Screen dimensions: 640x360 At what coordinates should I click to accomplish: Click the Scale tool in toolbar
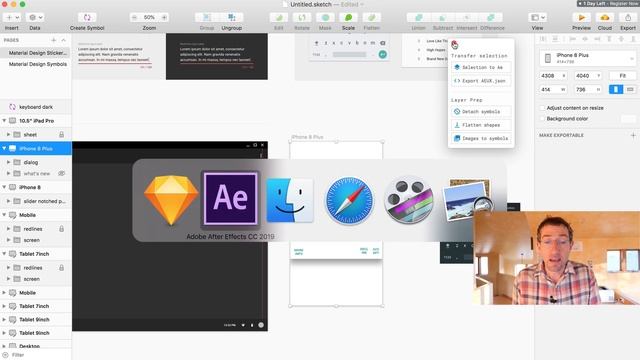[x=348, y=18]
